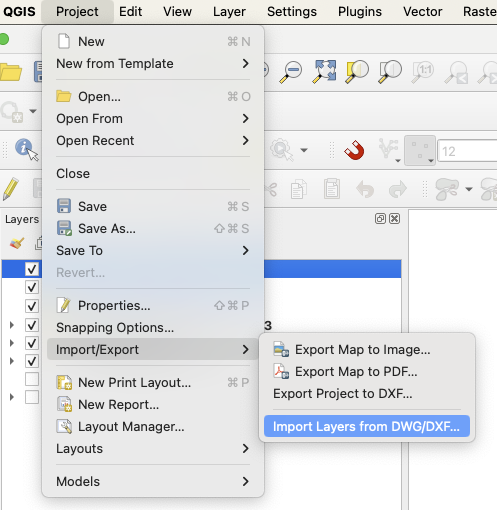The height and width of the screenshot is (510, 497).
Task: Check the last unchecked layer checkbox
Action: pyautogui.click(x=32, y=397)
